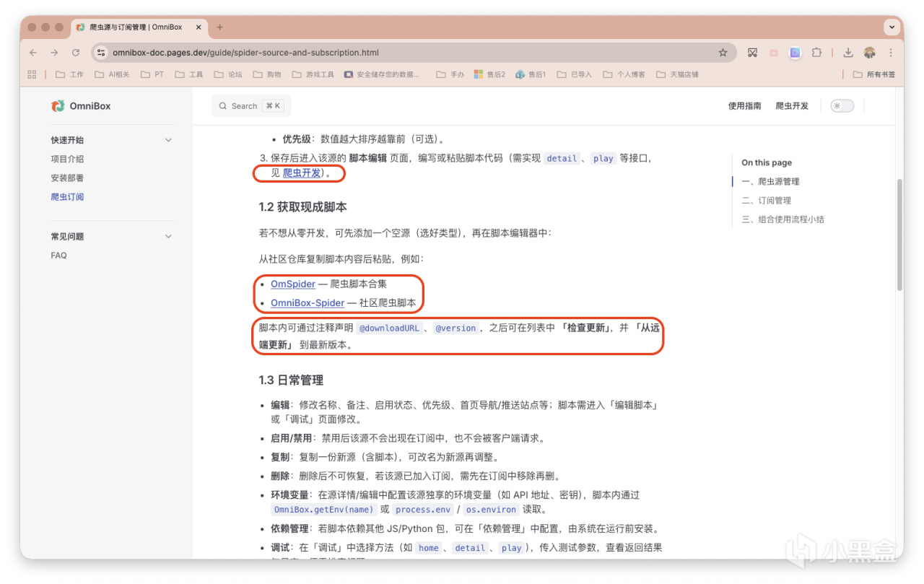
Task: Open the 天猫店铺 bookmarks folder
Action: tap(677, 74)
